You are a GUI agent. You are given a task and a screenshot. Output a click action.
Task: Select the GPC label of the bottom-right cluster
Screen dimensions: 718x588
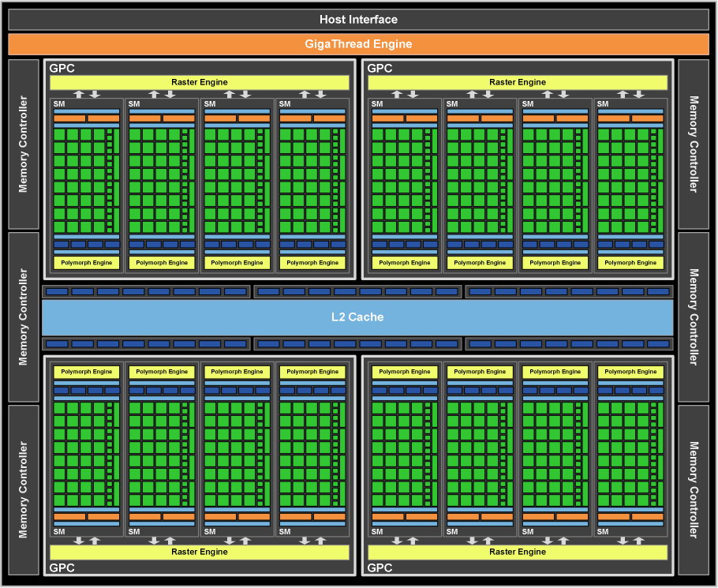pyautogui.click(x=380, y=567)
